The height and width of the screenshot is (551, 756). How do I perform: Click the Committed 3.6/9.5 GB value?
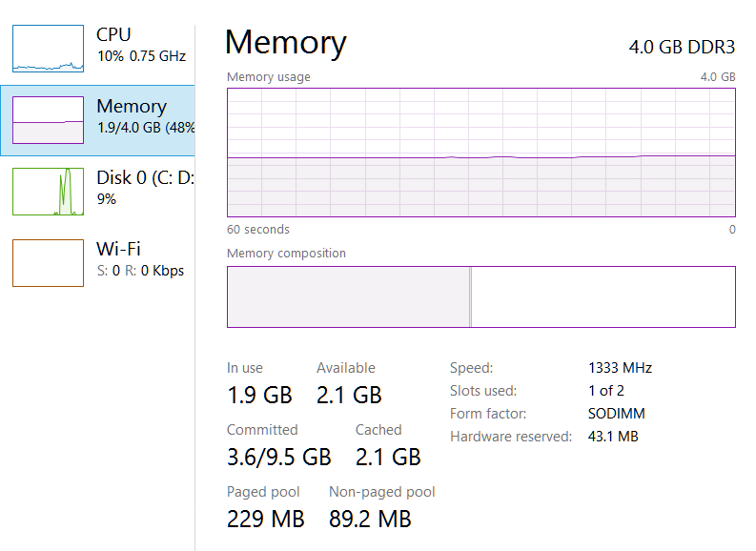(x=278, y=457)
